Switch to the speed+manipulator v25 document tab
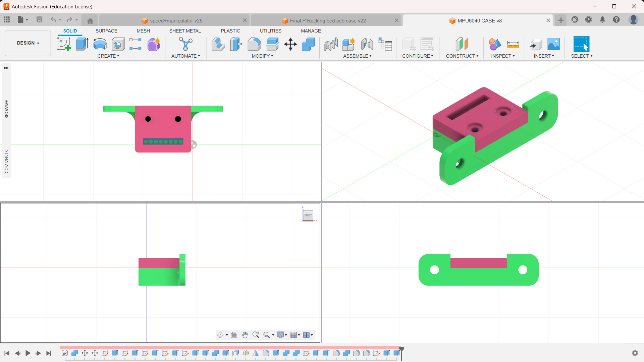The height and width of the screenshot is (362, 644). (176, 21)
